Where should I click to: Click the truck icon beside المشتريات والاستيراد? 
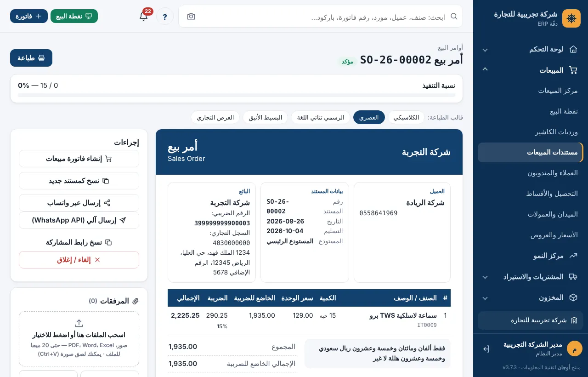point(573,277)
